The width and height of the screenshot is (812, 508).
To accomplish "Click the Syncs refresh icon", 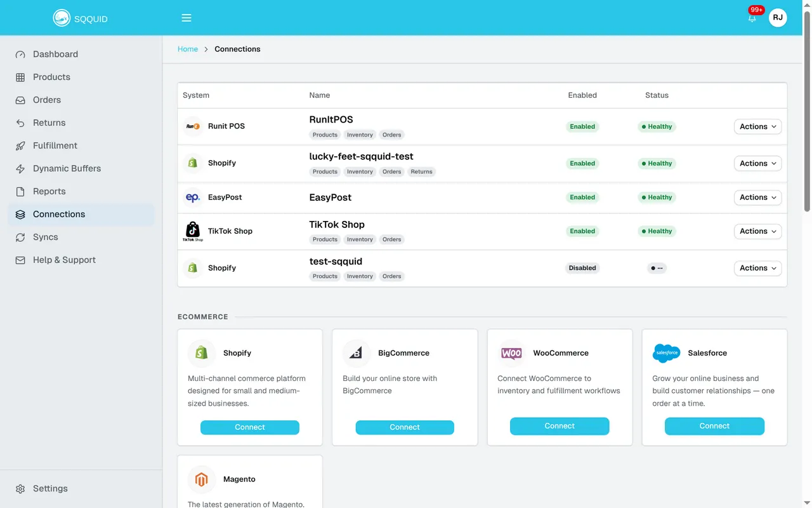I will (x=20, y=237).
